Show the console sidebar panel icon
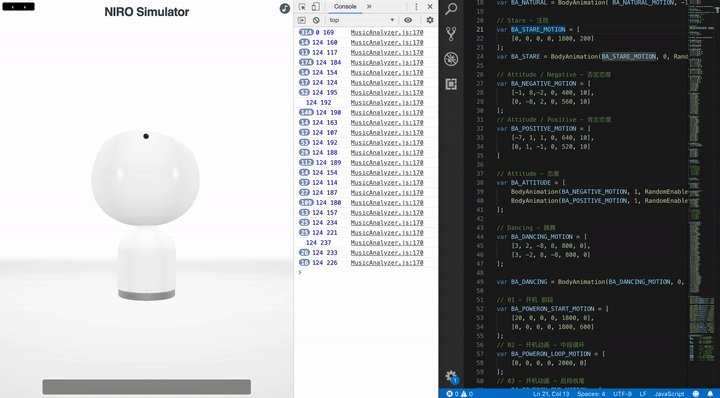This screenshot has height=398, width=720. tap(302, 20)
